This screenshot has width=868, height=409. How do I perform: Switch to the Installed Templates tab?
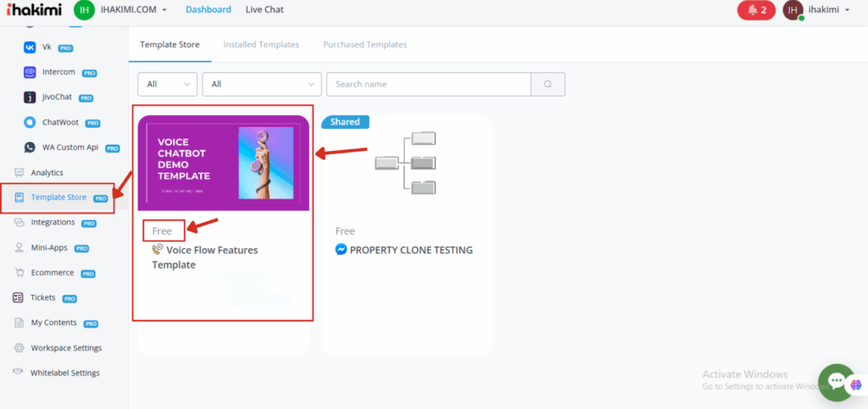pyautogui.click(x=261, y=44)
